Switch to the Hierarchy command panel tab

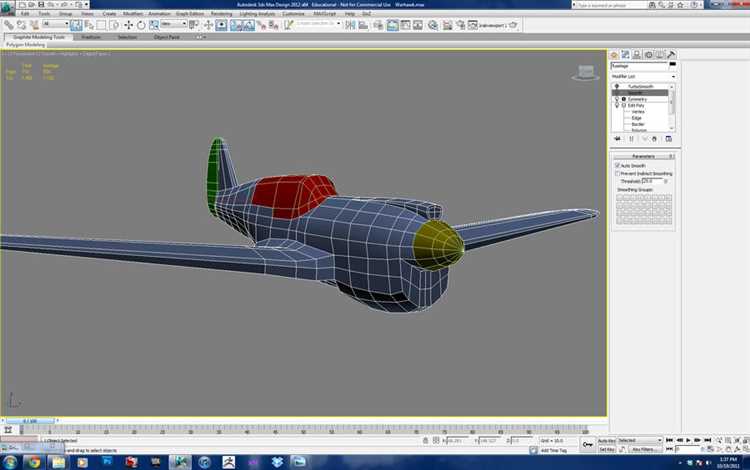[637, 55]
